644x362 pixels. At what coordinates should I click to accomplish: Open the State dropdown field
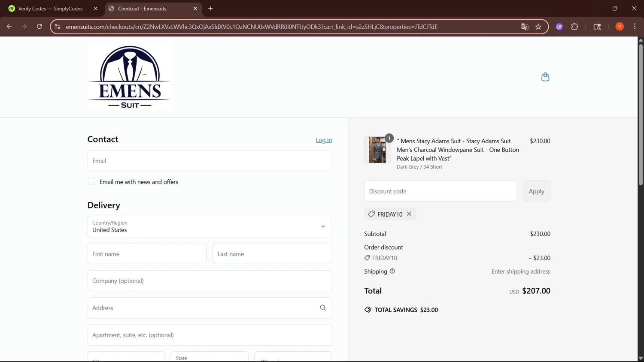point(210,356)
